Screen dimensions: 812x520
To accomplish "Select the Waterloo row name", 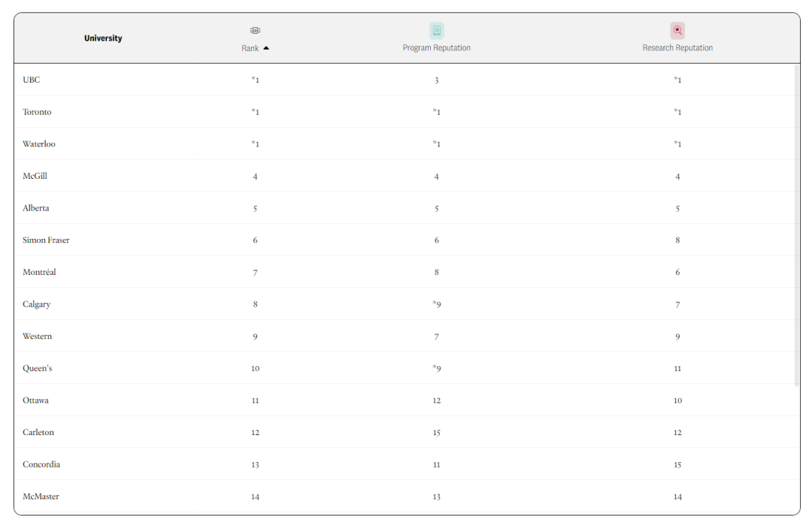I will (x=39, y=144).
